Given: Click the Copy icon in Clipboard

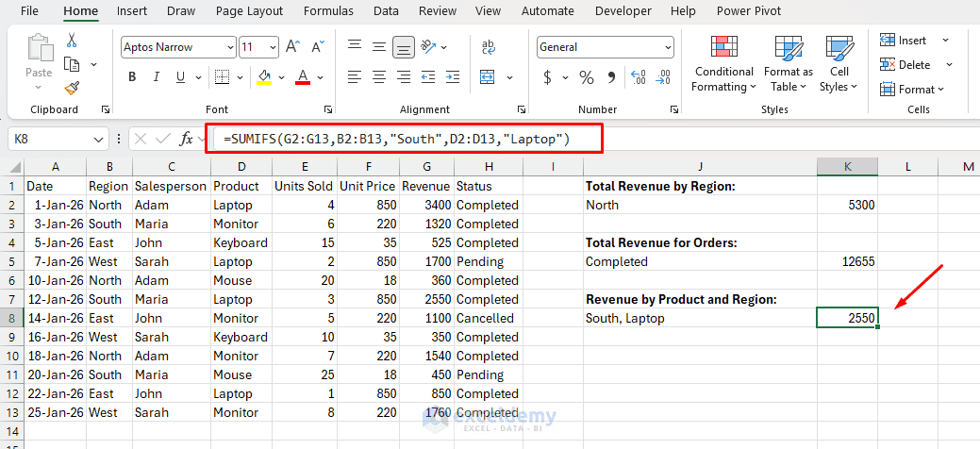Looking at the screenshot, I should [72, 64].
